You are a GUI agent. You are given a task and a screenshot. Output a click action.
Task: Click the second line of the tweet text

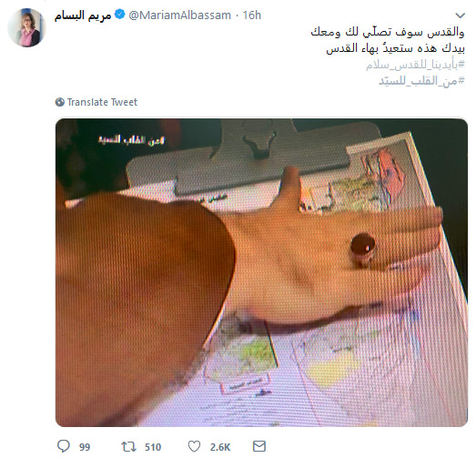(x=395, y=48)
